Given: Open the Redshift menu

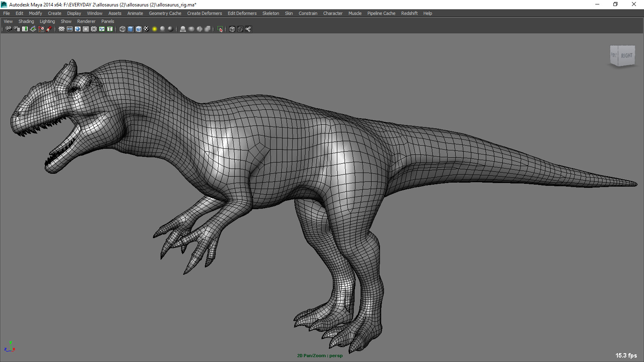Looking at the screenshot, I should click(409, 13).
